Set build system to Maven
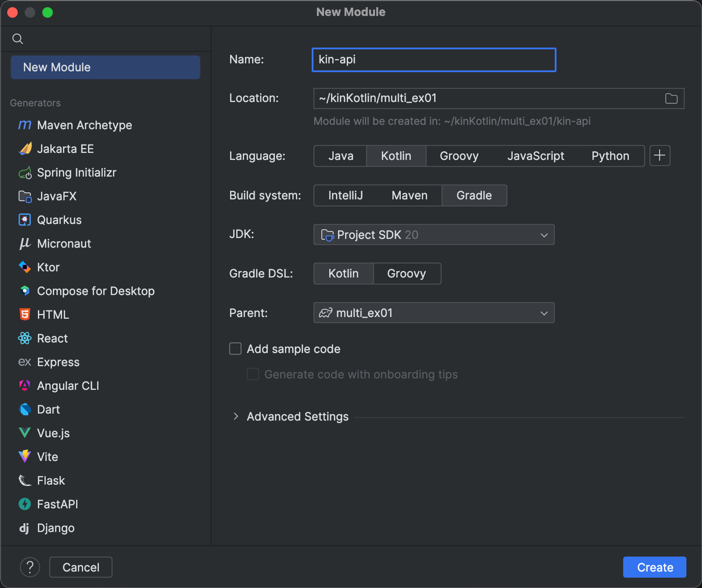This screenshot has height=588, width=702. point(409,195)
